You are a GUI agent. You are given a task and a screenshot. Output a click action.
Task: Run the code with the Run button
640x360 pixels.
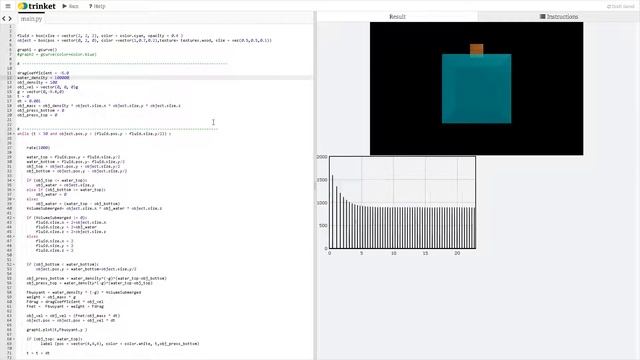click(x=70, y=6)
